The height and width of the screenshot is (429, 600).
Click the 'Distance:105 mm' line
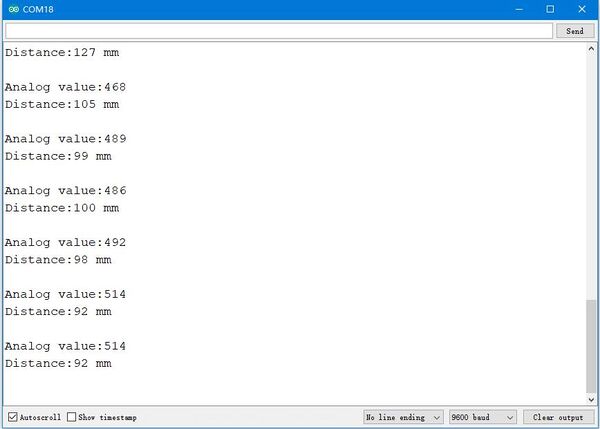62,104
